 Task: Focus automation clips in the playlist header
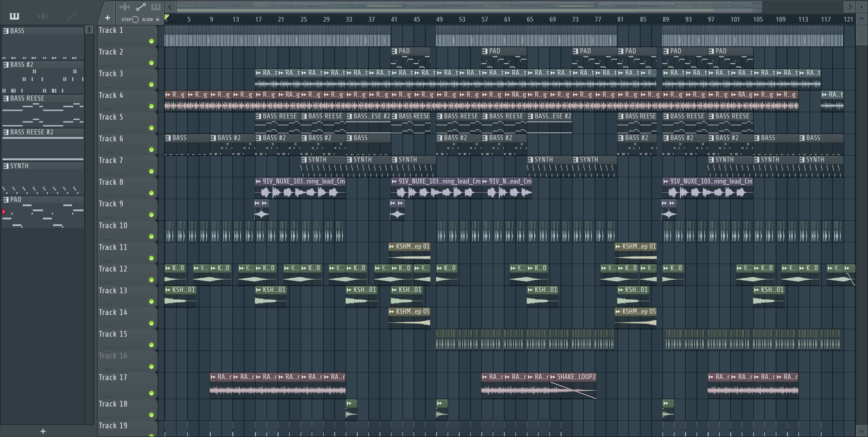[141, 7]
